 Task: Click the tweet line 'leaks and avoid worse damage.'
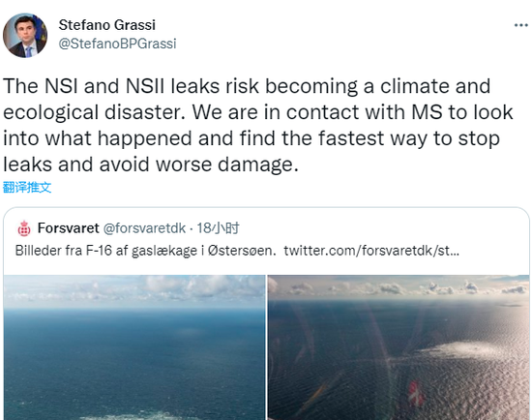coord(151,165)
